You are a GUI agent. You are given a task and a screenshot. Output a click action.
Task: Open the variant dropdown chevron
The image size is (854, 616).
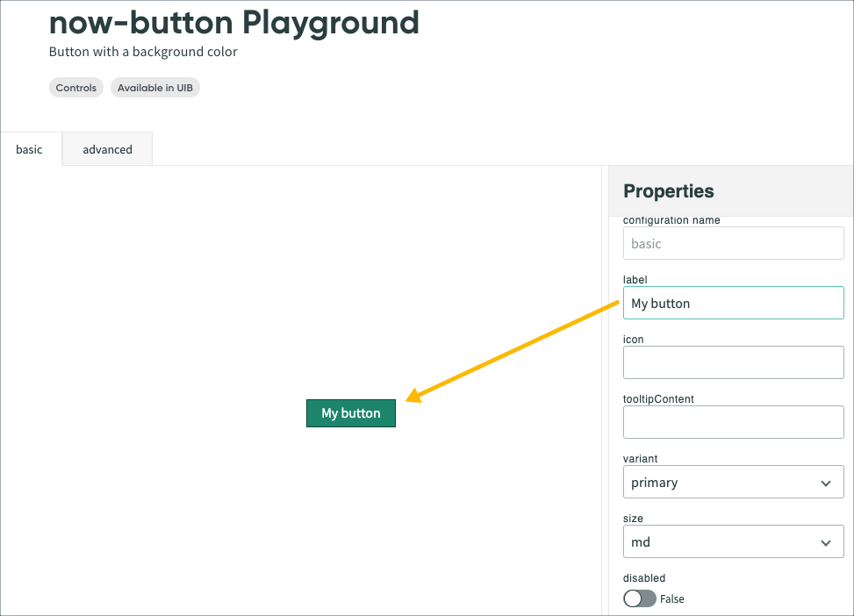pos(825,482)
